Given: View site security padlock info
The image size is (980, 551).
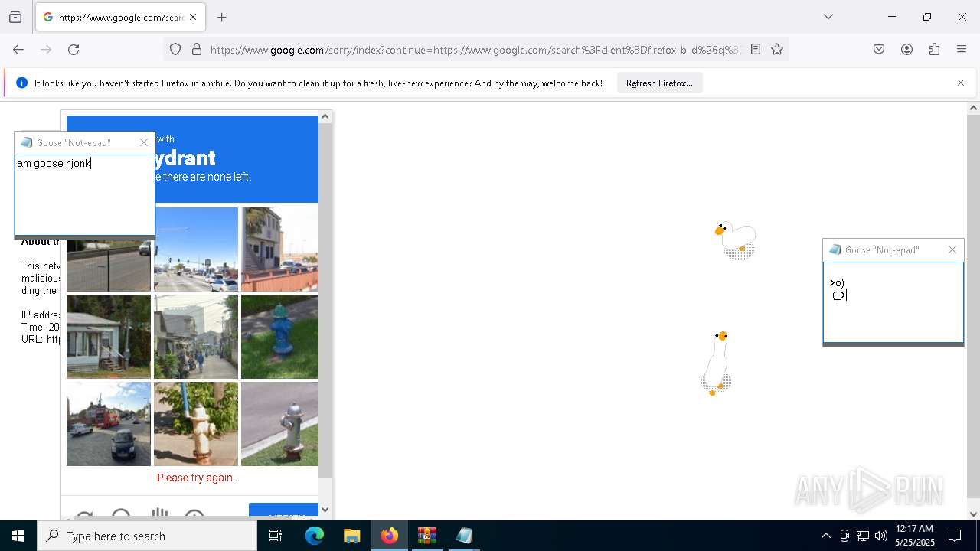Looking at the screenshot, I should click(x=197, y=49).
